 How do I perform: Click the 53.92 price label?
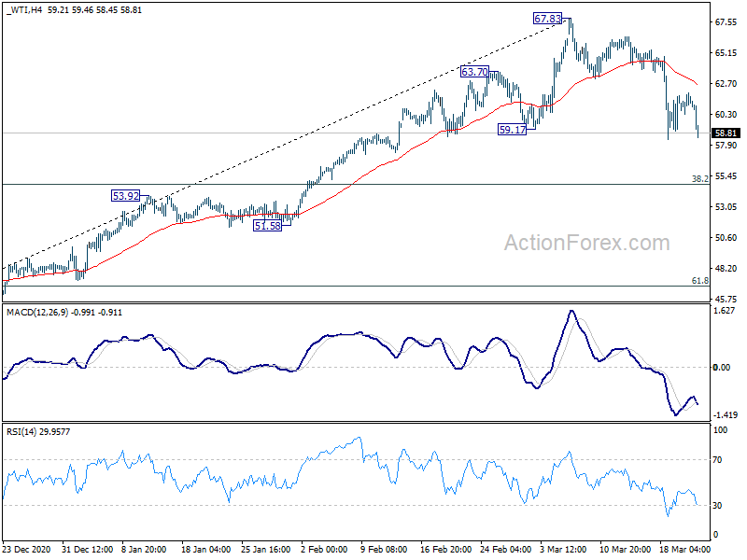125,196
